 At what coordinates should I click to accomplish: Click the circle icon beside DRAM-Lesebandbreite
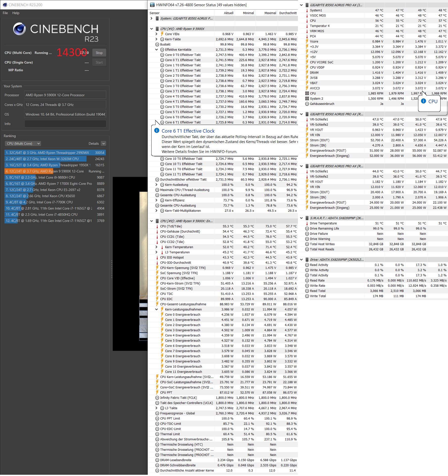coord(157,460)
